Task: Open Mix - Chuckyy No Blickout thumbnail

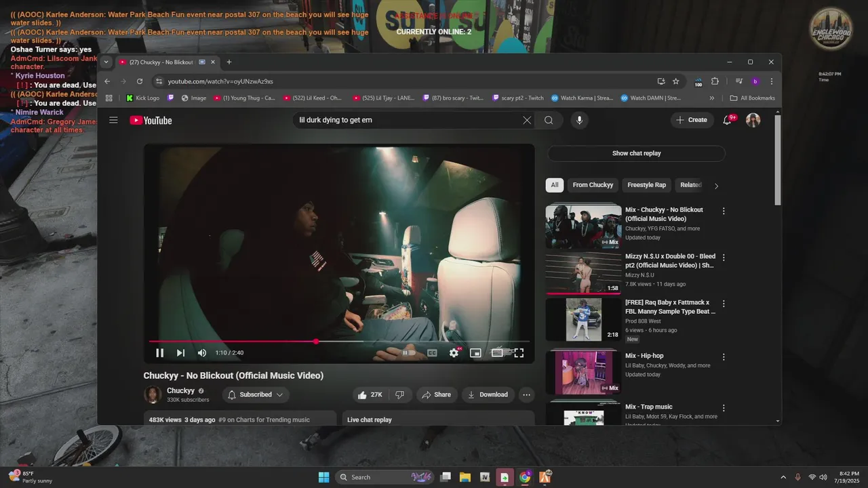Action: pos(583,226)
